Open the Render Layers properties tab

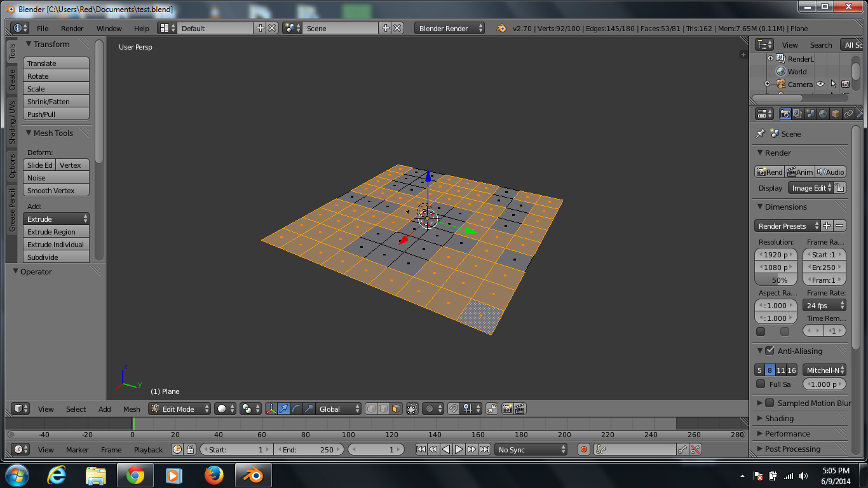[797, 114]
